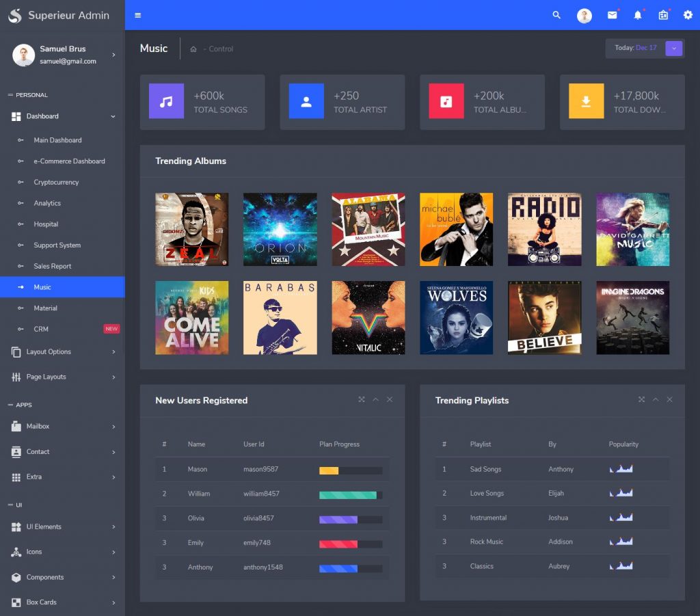Click the purple Total Songs music icon

point(166,101)
